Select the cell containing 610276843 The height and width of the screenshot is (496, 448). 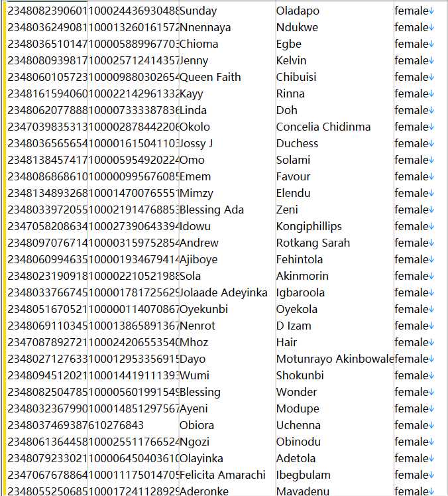click(133, 425)
